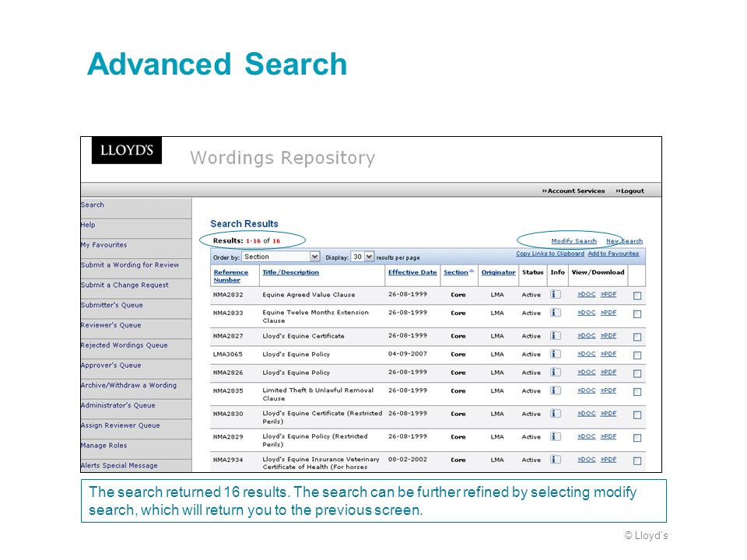Click the Logout link
Image resolution: width=747 pixels, height=560 pixels.
pyautogui.click(x=630, y=191)
